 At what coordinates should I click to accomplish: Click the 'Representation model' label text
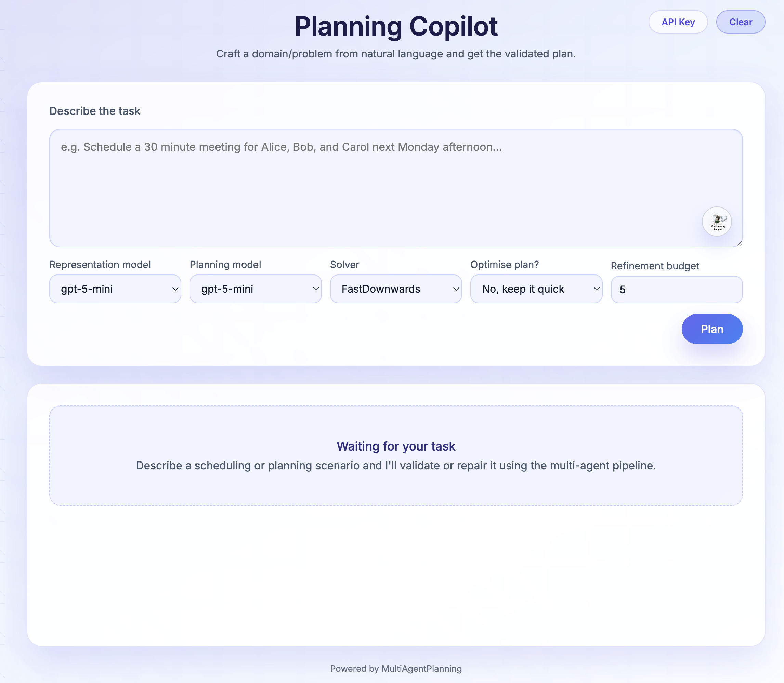pos(100,265)
